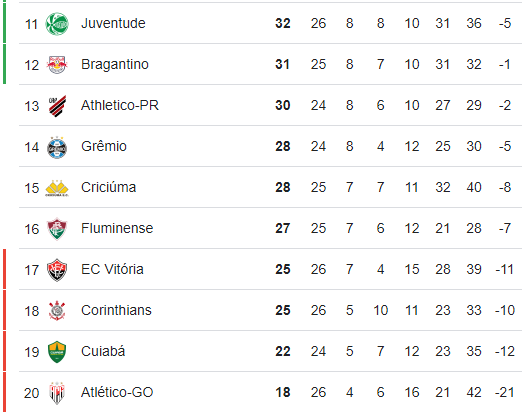
Task: Select EC Vitória's bold points total 25
Action: click(283, 269)
